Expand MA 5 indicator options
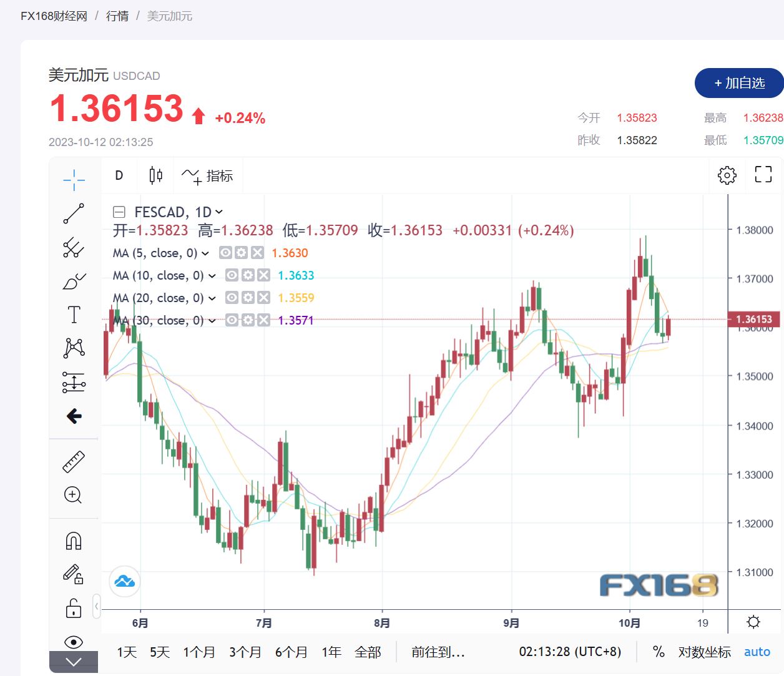The height and width of the screenshot is (676, 784). tap(205, 253)
